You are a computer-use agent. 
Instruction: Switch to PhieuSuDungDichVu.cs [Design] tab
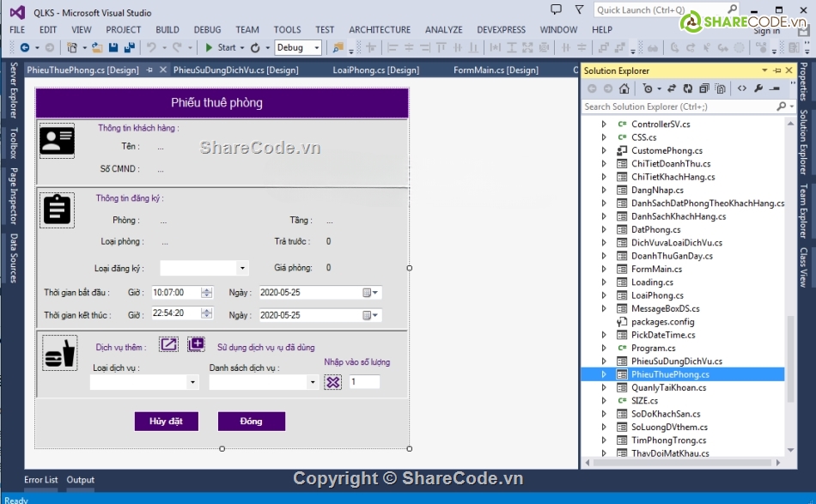(235, 70)
